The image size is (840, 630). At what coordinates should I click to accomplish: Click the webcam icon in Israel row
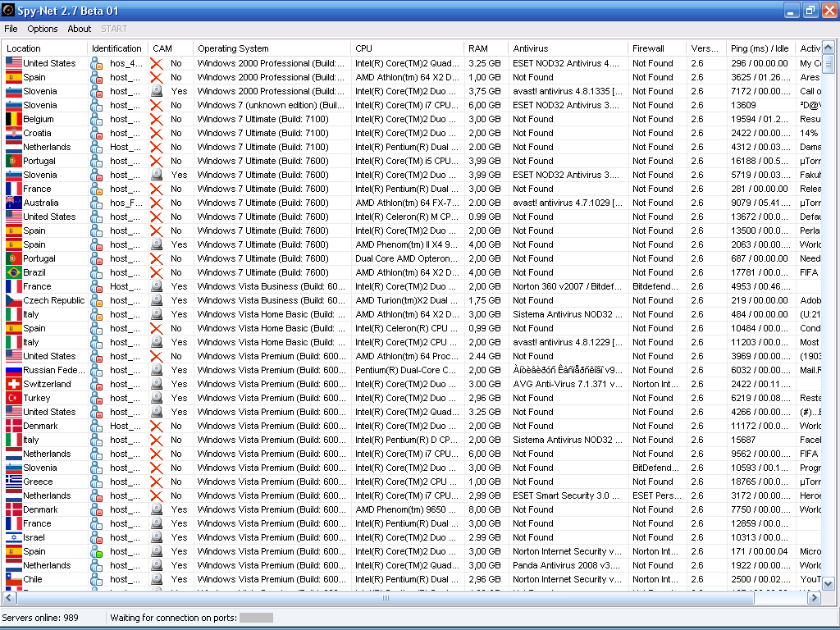157,536
